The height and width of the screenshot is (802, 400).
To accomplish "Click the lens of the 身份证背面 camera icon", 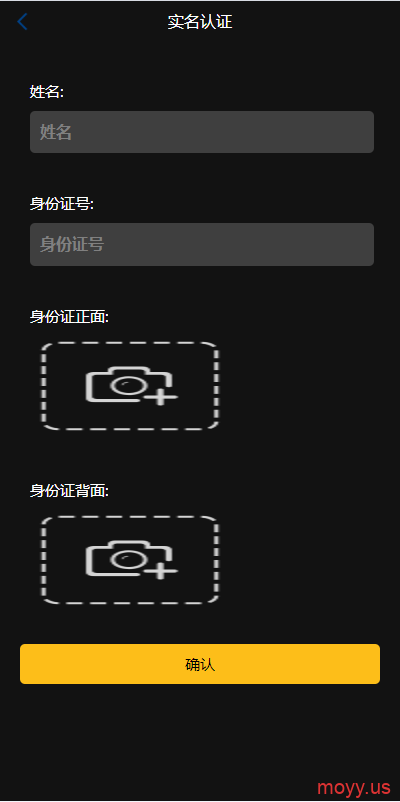I will 124,560.
